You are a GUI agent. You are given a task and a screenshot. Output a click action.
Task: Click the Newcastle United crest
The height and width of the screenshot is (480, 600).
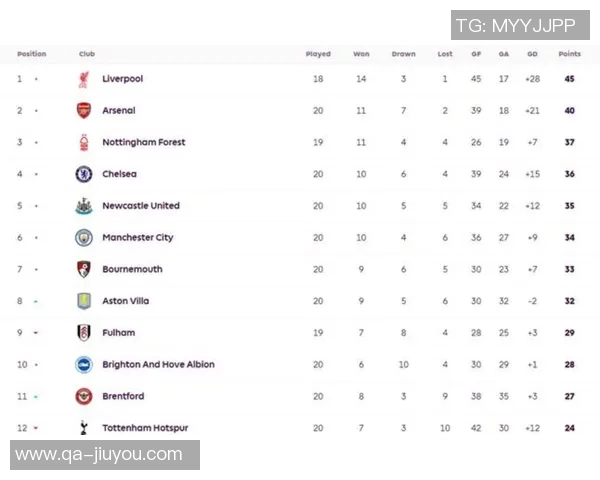pos(83,206)
